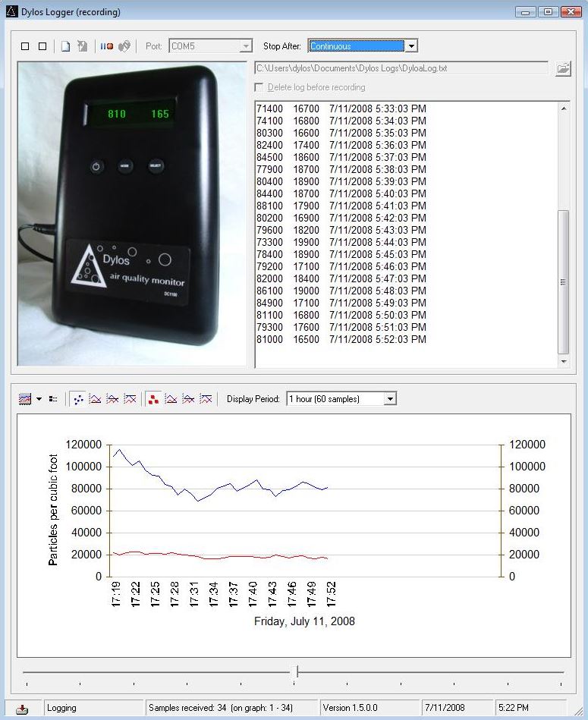This screenshot has height=720, width=588.
Task: Toggle red data points display
Action: [153, 398]
